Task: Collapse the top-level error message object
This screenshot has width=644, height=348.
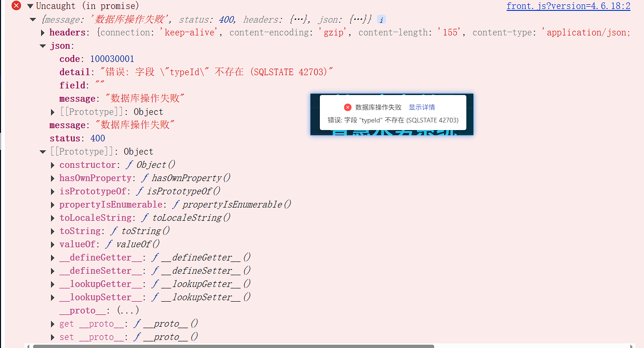Action: tap(32, 19)
